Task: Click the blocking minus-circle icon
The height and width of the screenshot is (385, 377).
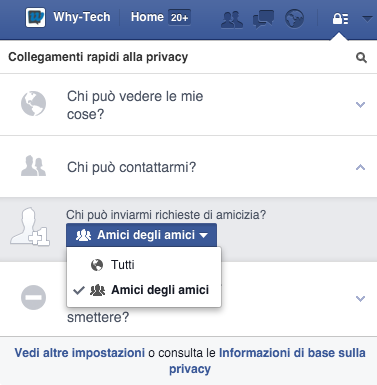Action: (33, 297)
